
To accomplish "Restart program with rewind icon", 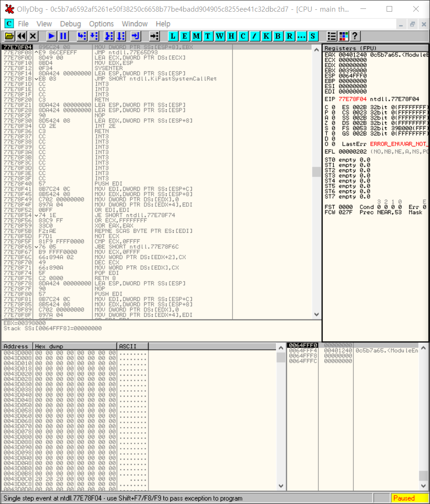I will [x=21, y=36].
